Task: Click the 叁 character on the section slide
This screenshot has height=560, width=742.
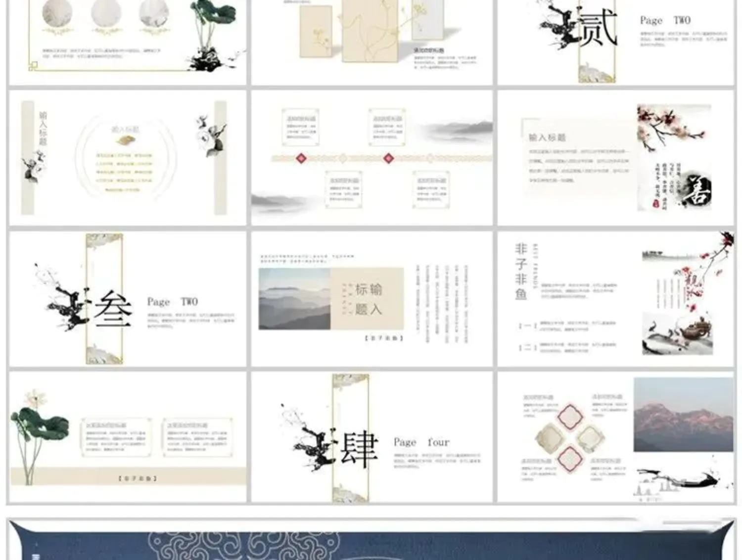Action: click(113, 309)
